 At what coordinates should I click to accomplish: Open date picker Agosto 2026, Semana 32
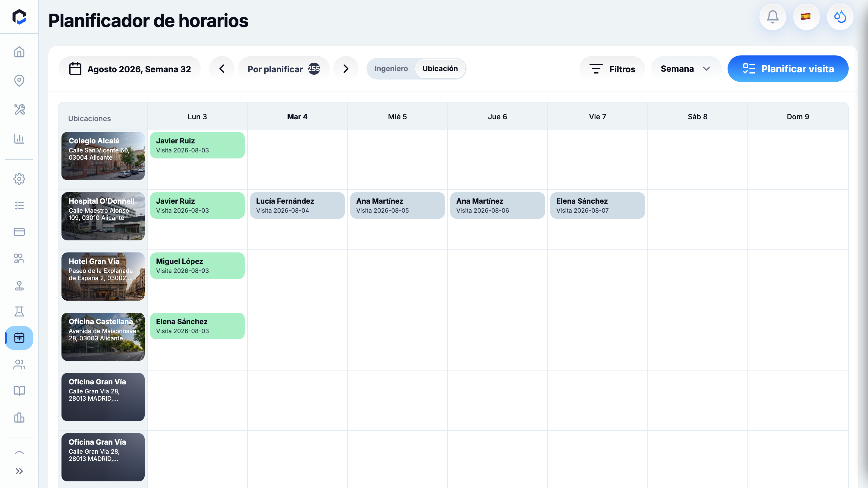tap(130, 69)
